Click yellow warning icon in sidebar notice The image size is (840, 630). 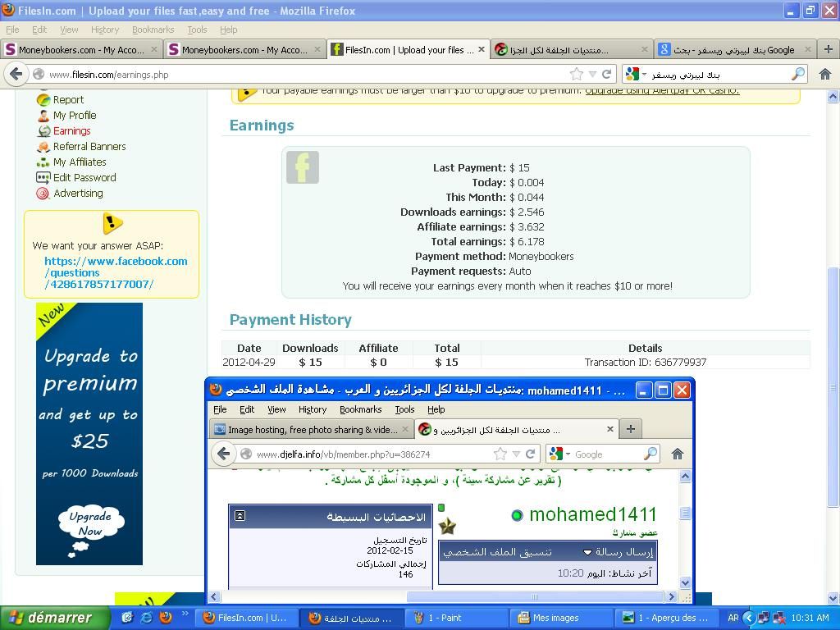[112, 223]
